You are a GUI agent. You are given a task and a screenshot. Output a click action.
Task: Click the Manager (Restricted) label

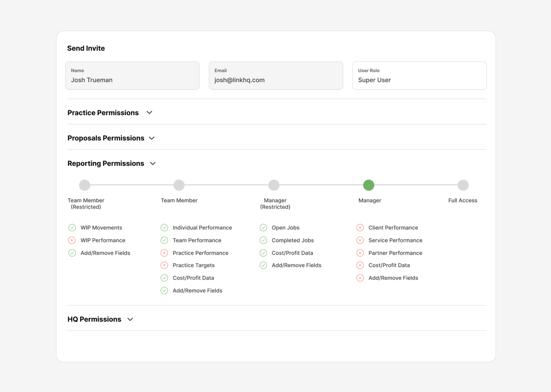coord(275,203)
